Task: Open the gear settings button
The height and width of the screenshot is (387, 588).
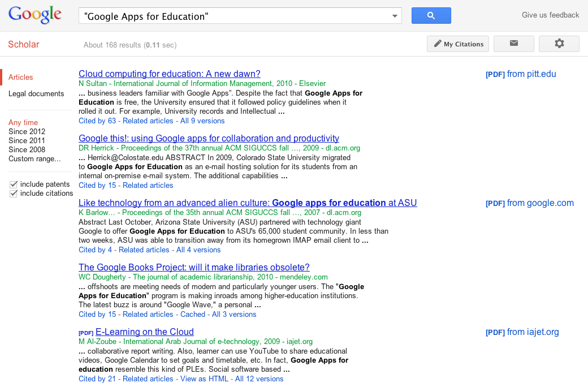Action: (559, 44)
